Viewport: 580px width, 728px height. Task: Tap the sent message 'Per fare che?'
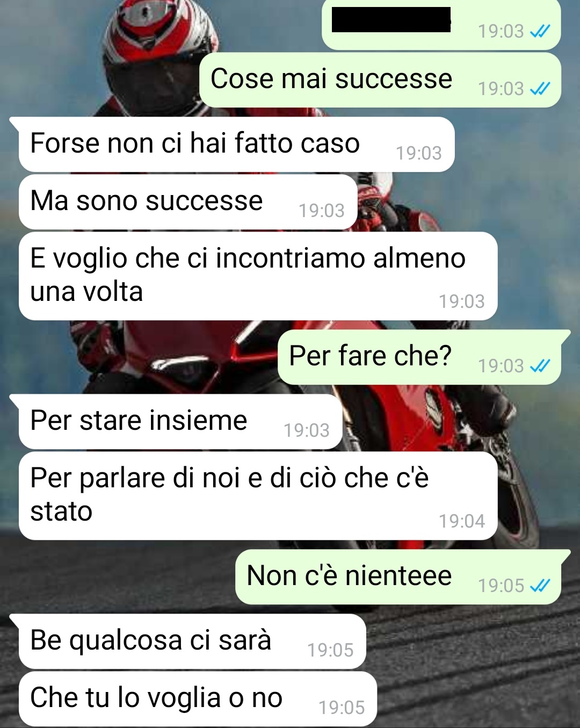419,357
